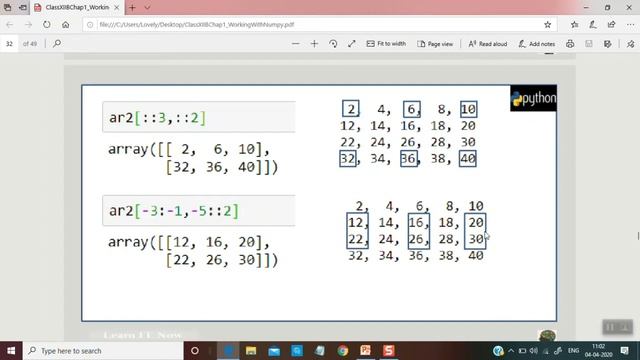Screen dimensions: 640x360
Task: Close the ClassXIIBChap1 tab
Action: [x=117, y=7]
